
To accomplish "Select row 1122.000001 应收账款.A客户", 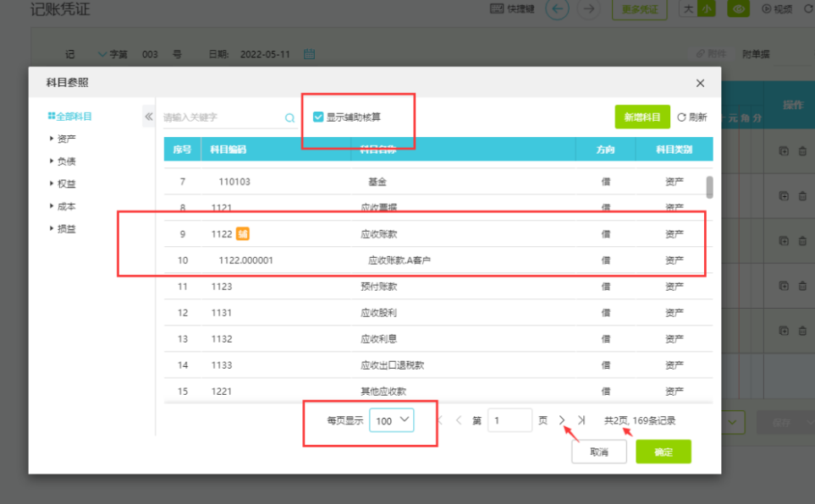I will pos(438,260).
